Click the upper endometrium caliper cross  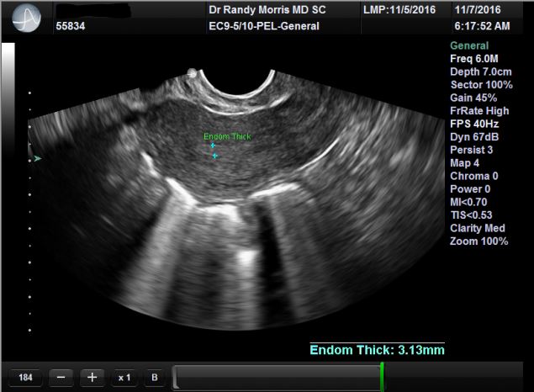(213, 146)
